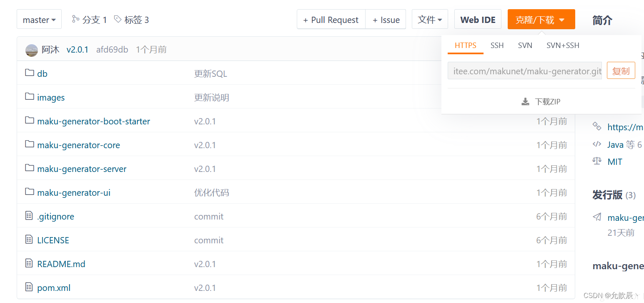644x303 pixels.
Task: Select the folder icon for db
Action: 29,73
